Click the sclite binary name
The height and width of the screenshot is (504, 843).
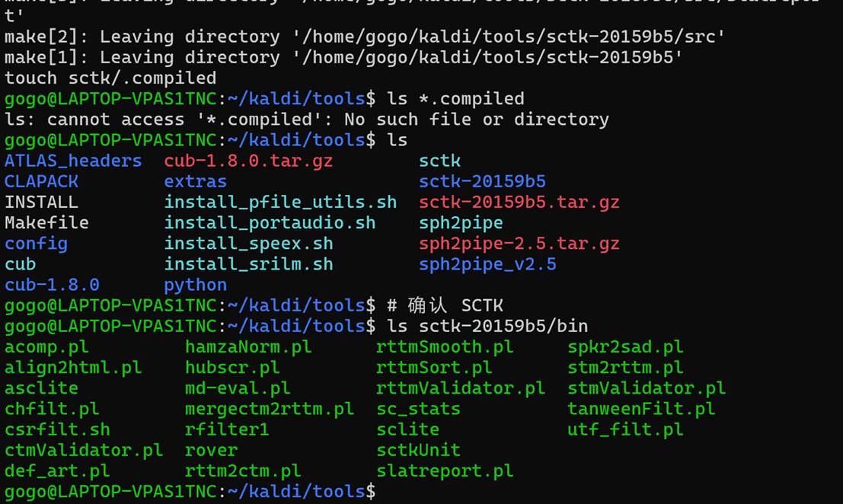407,429
